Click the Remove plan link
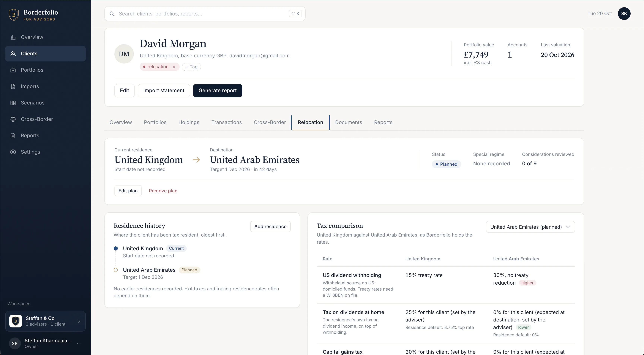The width and height of the screenshot is (644, 355). tap(163, 191)
